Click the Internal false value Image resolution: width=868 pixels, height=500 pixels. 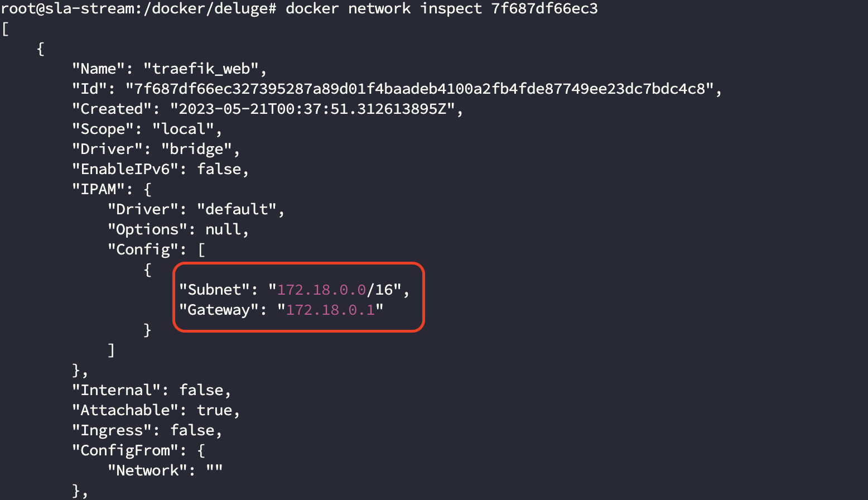point(201,390)
